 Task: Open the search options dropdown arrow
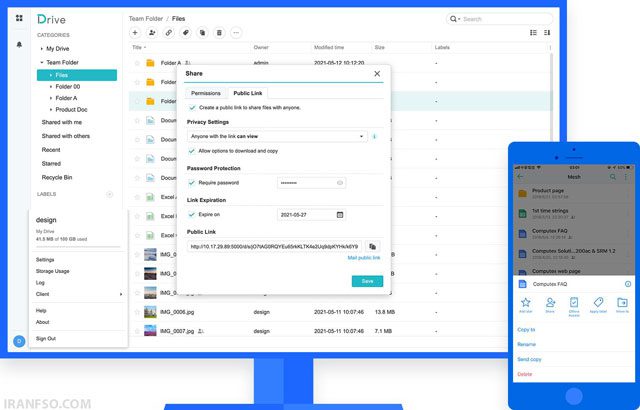point(459,19)
